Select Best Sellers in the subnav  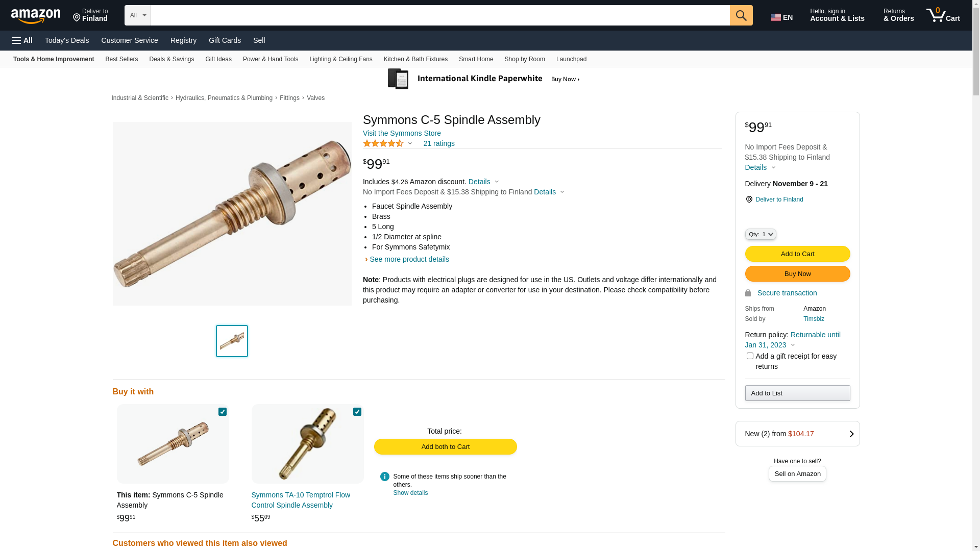(121, 59)
